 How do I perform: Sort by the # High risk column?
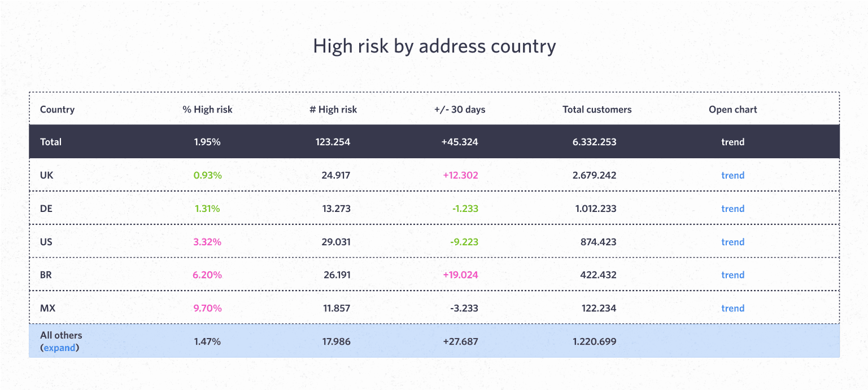[333, 109]
